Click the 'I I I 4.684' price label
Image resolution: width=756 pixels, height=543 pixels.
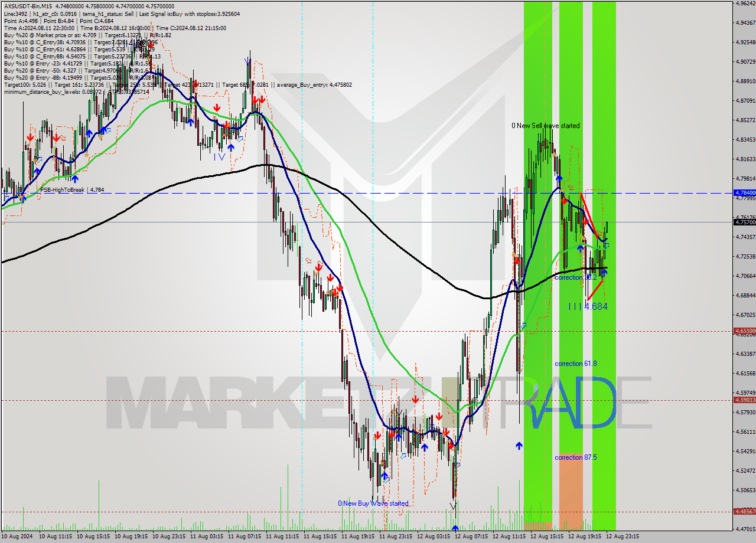(x=588, y=306)
